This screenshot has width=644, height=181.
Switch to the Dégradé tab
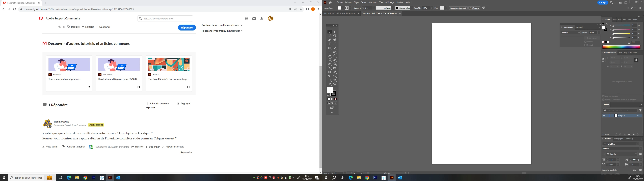[x=579, y=27]
